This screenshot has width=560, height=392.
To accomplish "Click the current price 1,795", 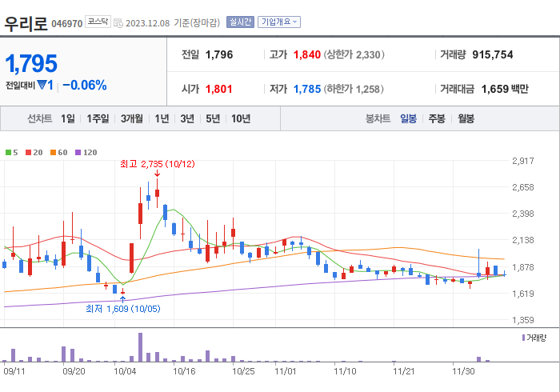I will click(31, 64).
